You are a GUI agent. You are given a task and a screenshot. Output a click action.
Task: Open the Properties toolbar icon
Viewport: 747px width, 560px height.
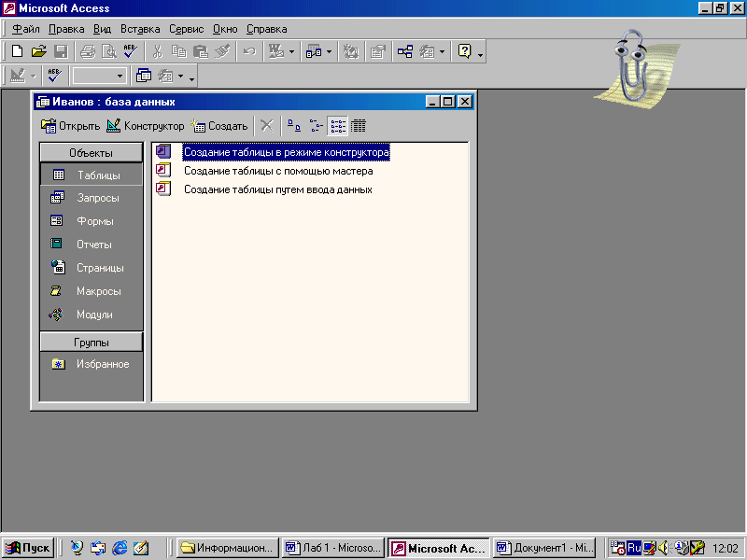[378, 51]
